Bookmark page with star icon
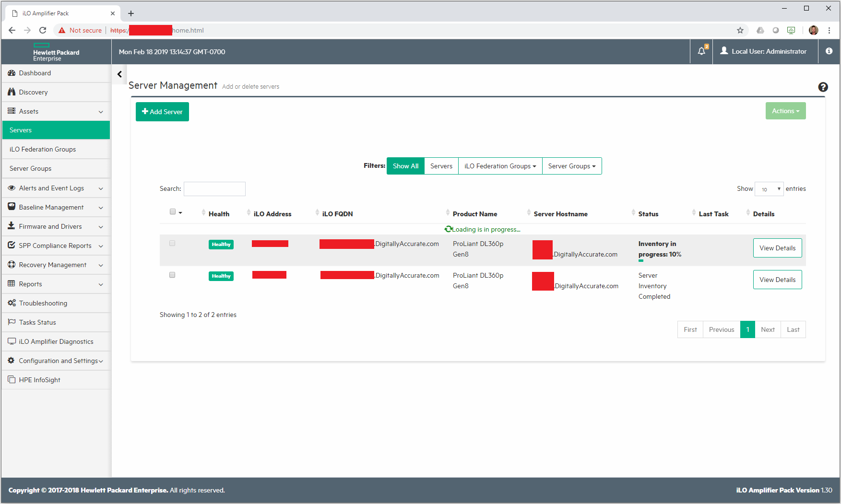The width and height of the screenshot is (841, 504). (x=740, y=30)
